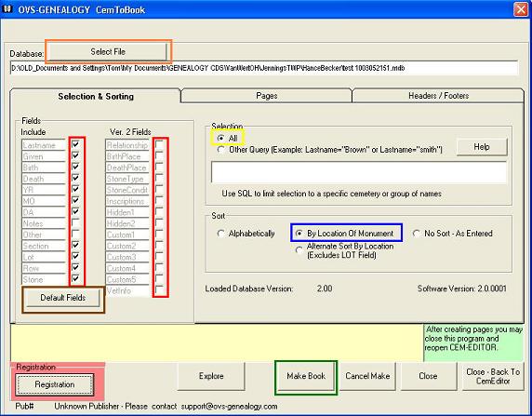Uncheck the YR field checkbox

coord(75,189)
